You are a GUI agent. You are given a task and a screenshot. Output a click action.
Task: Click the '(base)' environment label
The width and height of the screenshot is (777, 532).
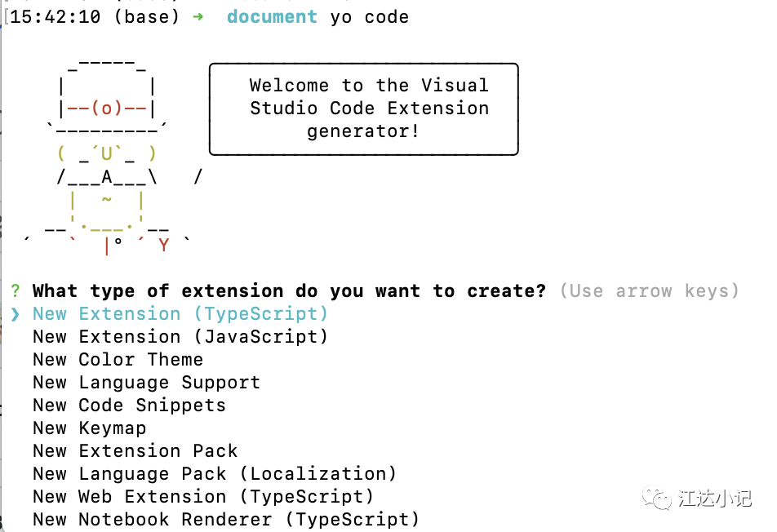(146, 17)
